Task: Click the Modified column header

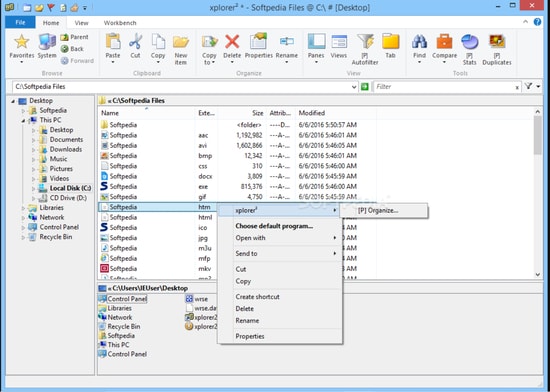Action: click(311, 113)
